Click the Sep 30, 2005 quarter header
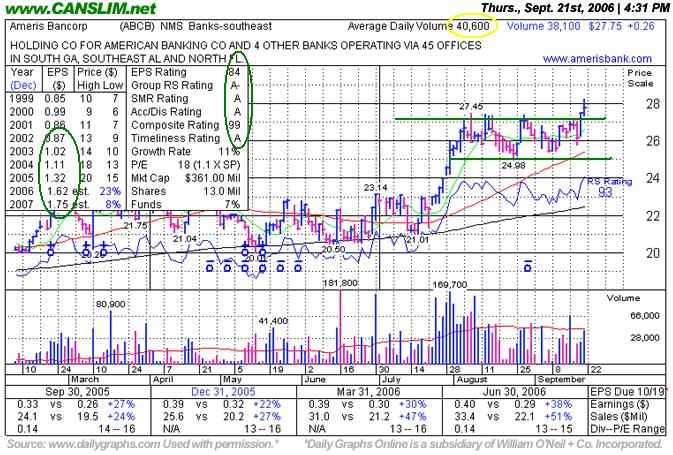 pos(77,392)
